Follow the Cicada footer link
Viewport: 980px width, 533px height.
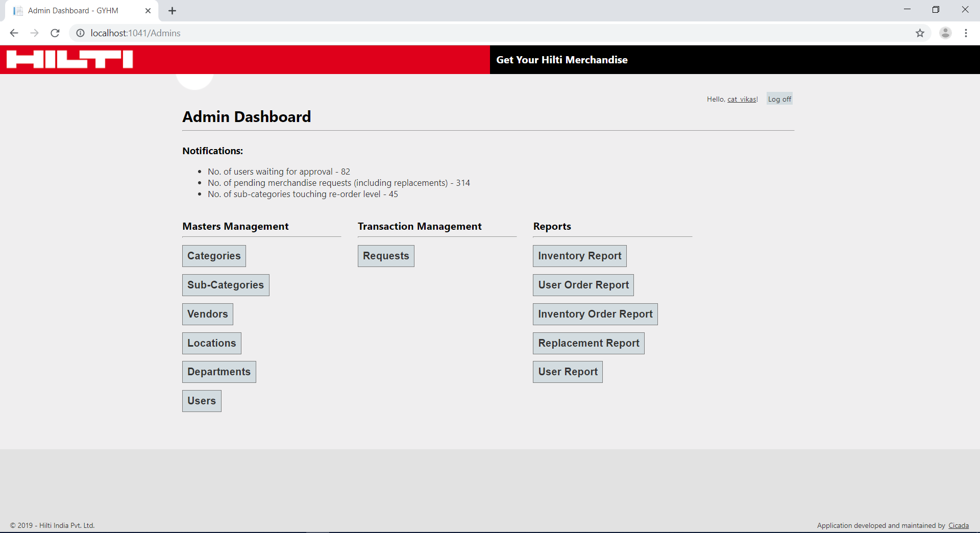click(x=959, y=525)
